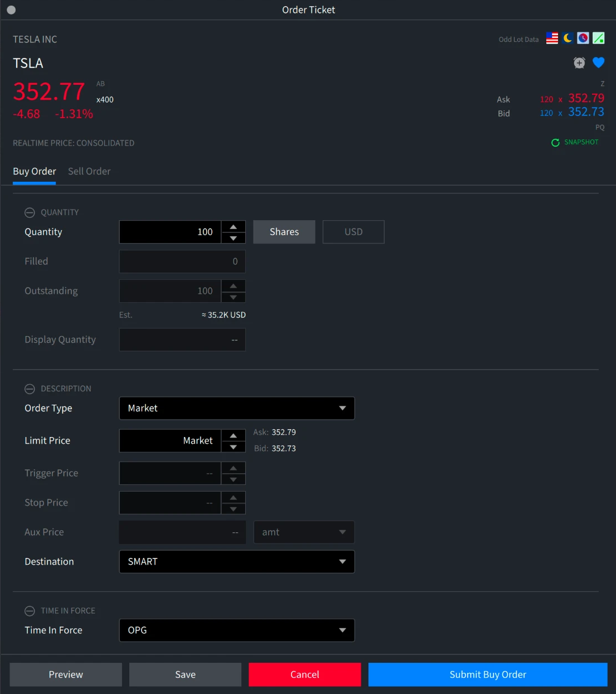Click the Stop Price field
This screenshot has width=616, height=694.
point(170,503)
